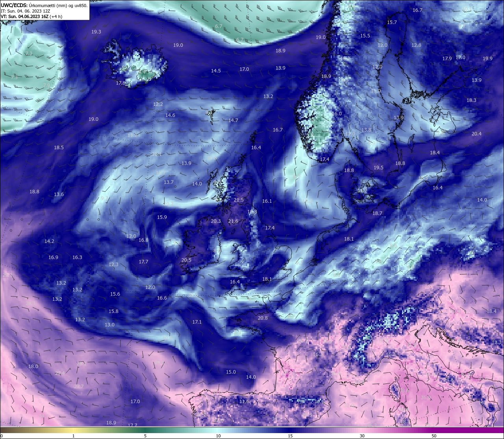Screen dimensions: 504x439
Task: Select the 14.2 map value
Action: (49, 241)
